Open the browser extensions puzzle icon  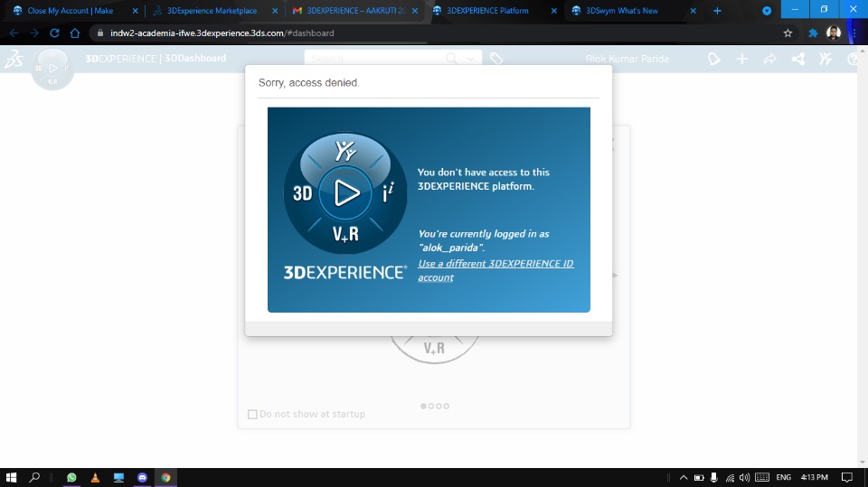coord(813,33)
